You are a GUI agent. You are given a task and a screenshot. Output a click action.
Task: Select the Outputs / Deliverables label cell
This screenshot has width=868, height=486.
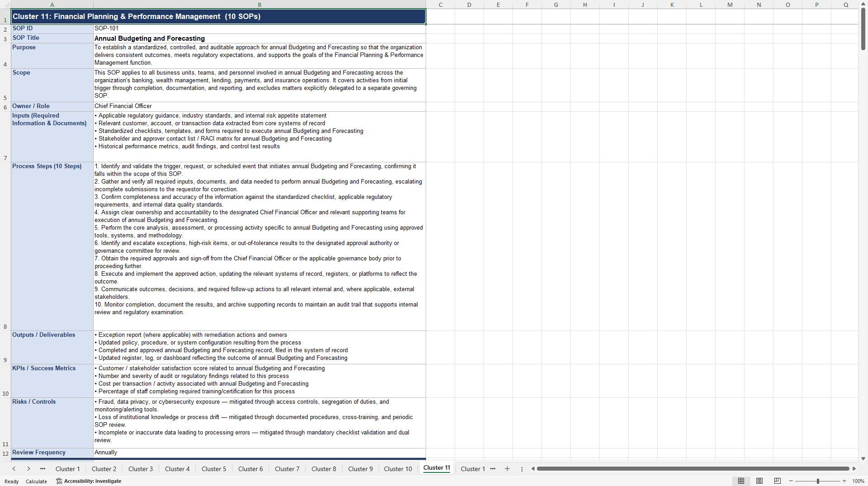tap(52, 347)
